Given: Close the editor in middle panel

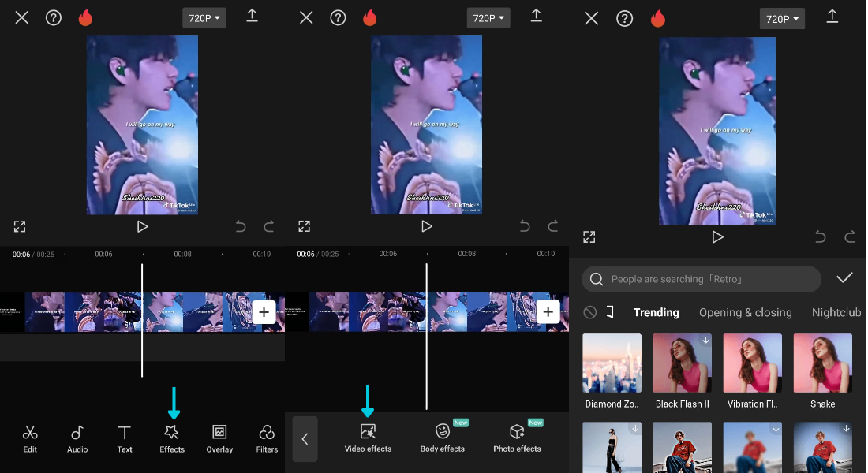Looking at the screenshot, I should tap(306, 17).
